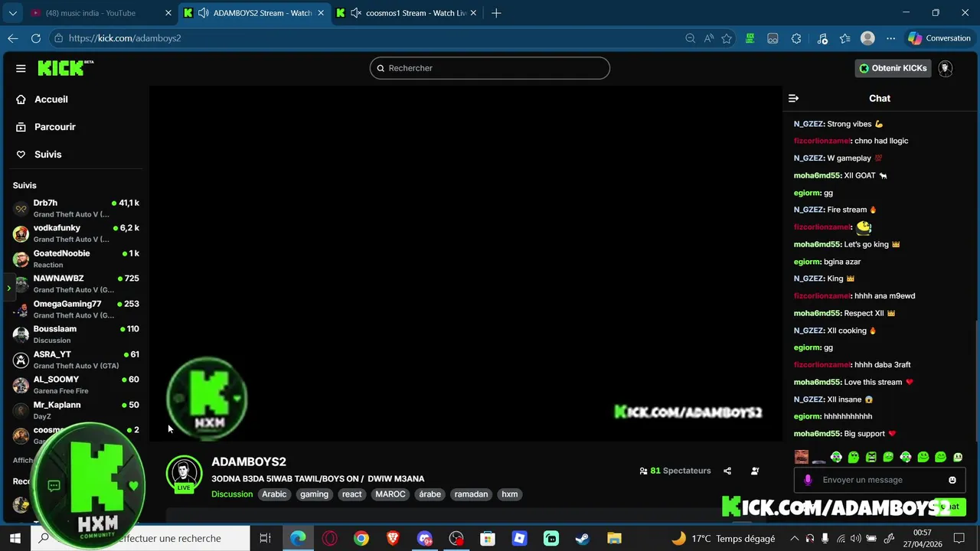This screenshot has height=551, width=980.
Task: Open OmegaGaming77 channel in followed list
Action: [x=76, y=309]
